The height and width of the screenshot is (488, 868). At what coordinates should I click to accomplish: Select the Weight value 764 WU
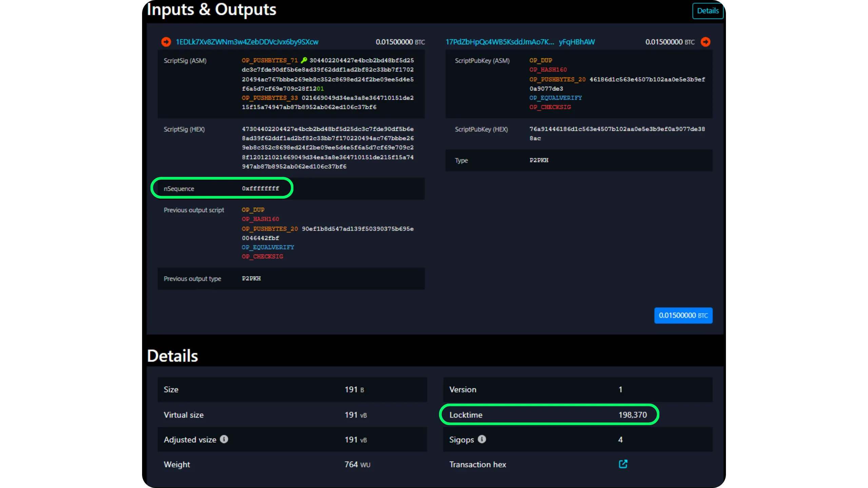(357, 464)
